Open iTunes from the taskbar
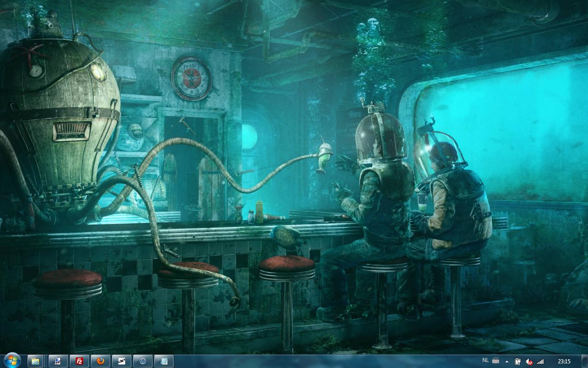588x368 pixels. point(143,361)
